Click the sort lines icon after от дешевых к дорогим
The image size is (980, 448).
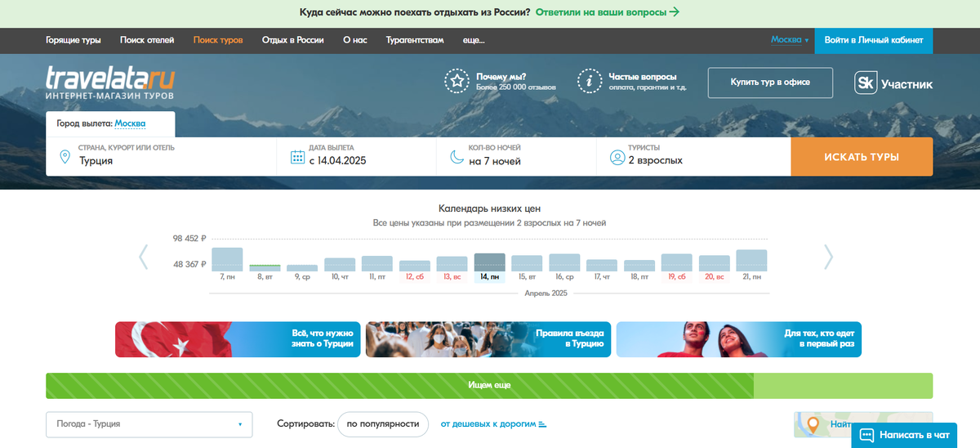coord(543,424)
